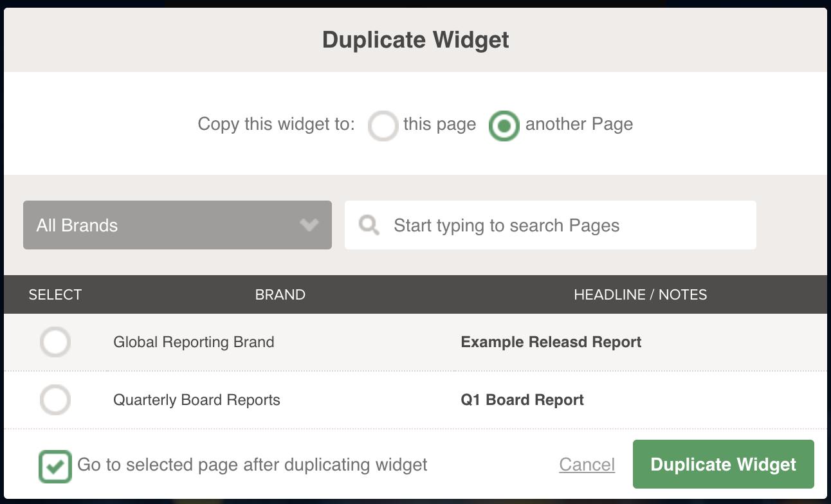Click the HEADLINE / NOTES column header
Image resolution: width=831 pixels, height=504 pixels.
coord(640,295)
